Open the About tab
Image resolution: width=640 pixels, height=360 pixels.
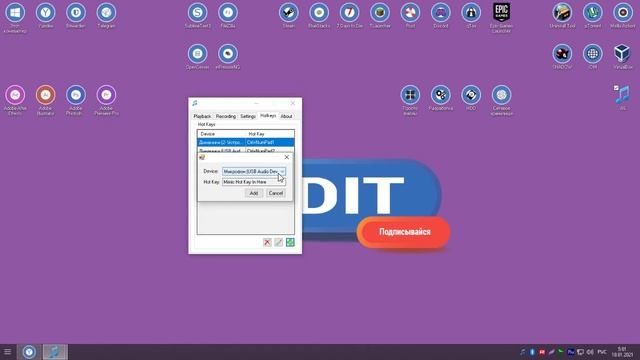coord(287,116)
